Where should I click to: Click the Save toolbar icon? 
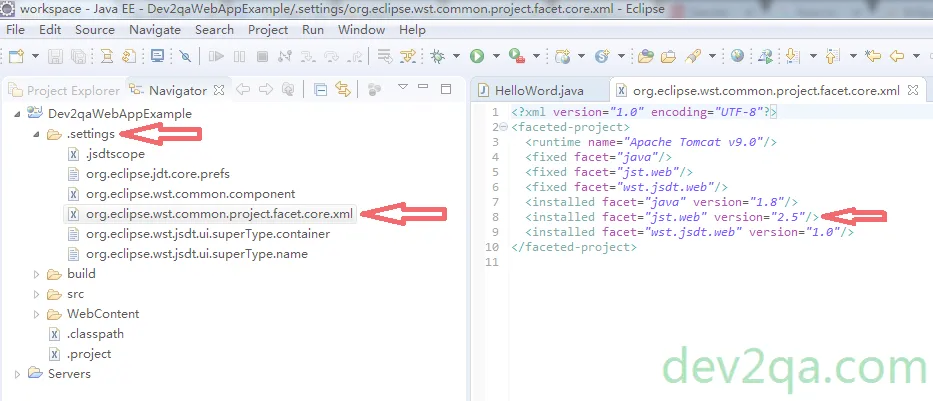click(x=55, y=57)
